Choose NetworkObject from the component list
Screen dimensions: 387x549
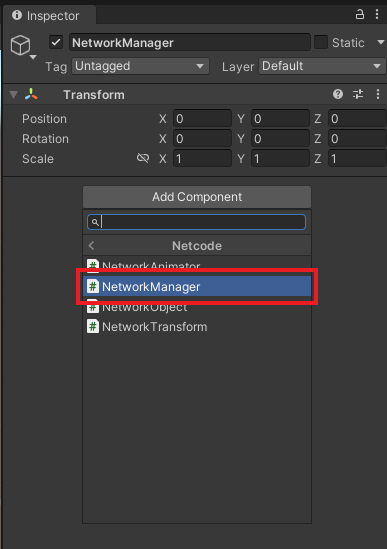[x=197, y=308]
